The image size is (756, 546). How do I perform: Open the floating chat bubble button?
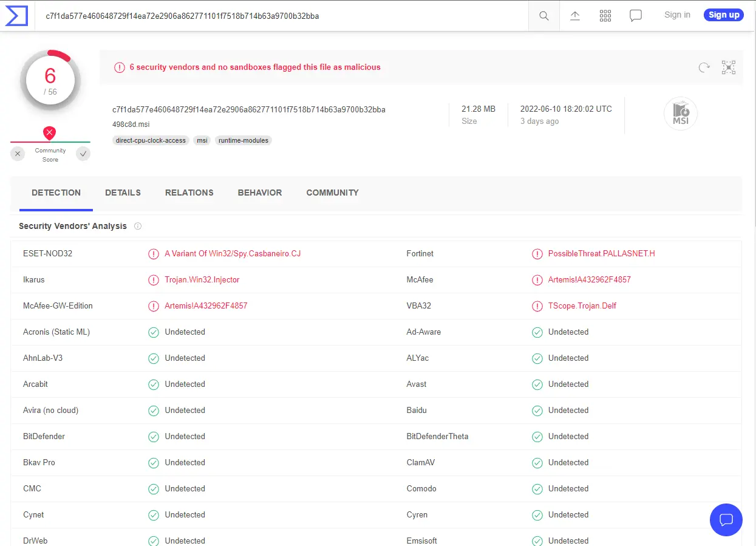[x=726, y=520]
